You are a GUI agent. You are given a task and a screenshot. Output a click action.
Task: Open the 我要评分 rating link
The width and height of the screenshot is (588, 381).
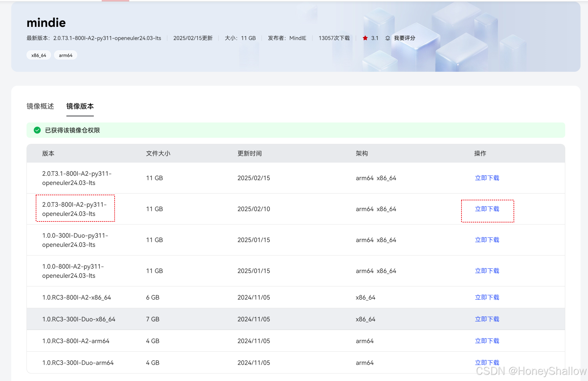405,38
